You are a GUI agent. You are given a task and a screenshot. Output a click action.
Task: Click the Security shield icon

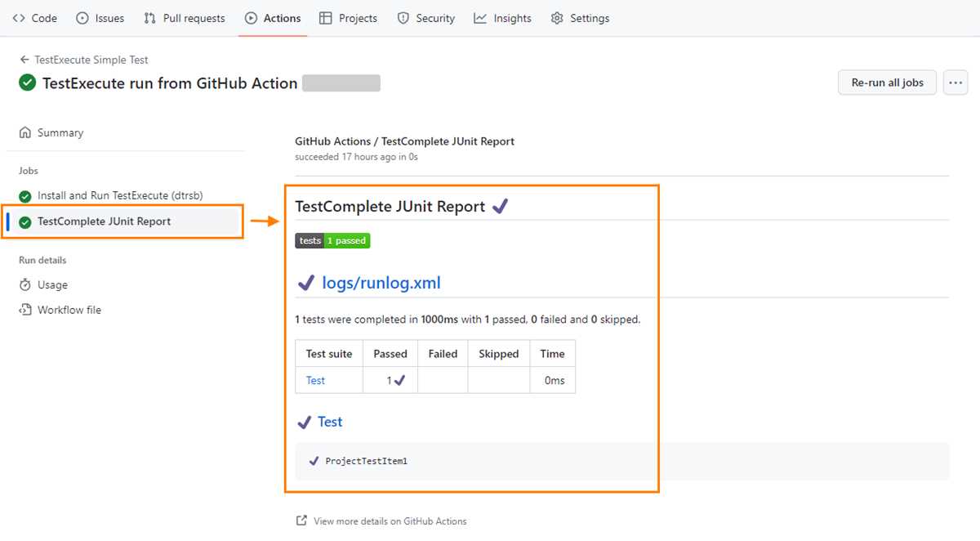point(403,18)
